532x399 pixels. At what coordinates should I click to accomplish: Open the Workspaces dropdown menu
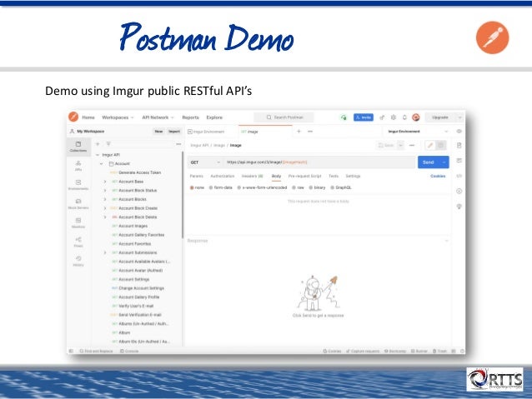coord(118,117)
